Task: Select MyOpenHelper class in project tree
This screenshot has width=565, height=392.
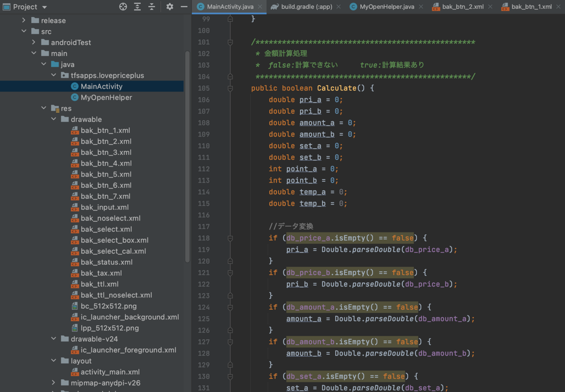Action: [106, 97]
